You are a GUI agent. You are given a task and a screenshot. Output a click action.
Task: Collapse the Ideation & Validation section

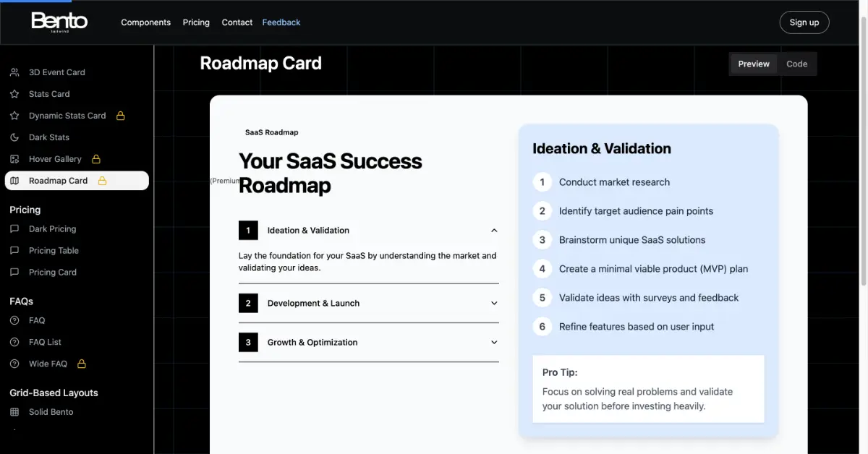494,231
